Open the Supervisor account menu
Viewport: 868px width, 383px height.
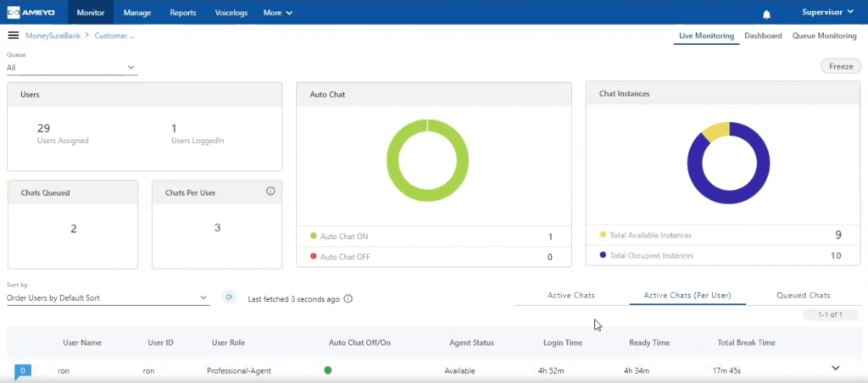827,12
